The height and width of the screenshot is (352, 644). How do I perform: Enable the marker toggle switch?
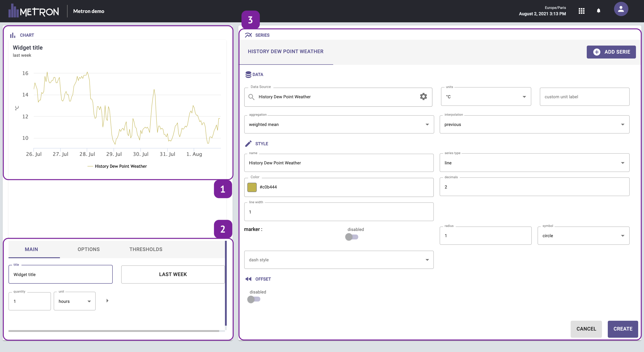point(352,237)
